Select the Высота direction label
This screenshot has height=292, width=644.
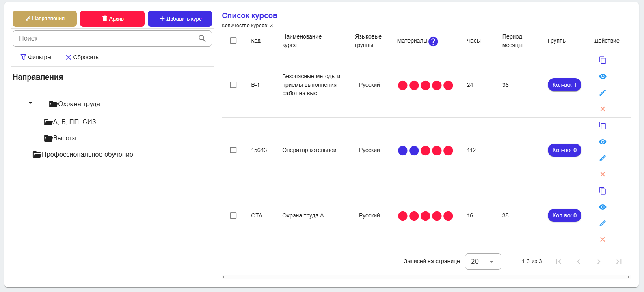pyautogui.click(x=65, y=138)
